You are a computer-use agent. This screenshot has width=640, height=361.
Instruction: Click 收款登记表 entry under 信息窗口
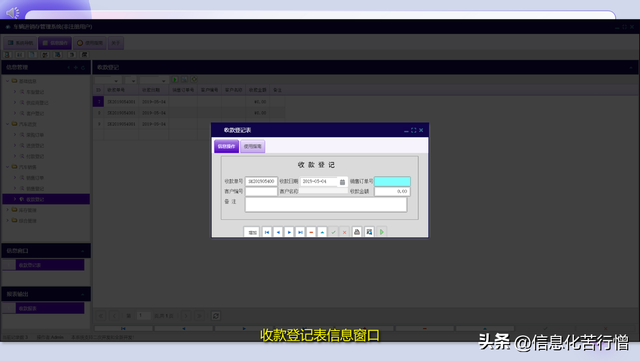click(50, 265)
